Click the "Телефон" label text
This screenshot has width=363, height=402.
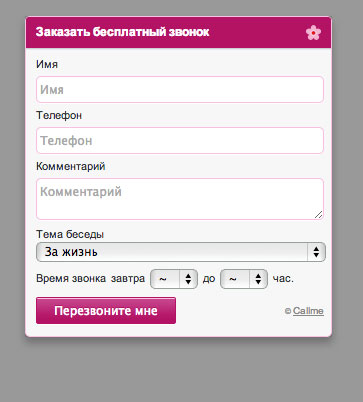point(59,115)
